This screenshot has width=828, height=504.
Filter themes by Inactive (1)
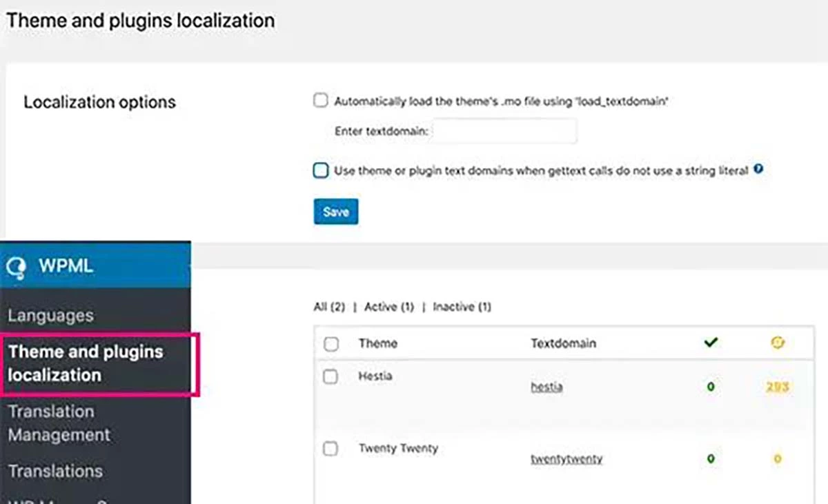462,307
